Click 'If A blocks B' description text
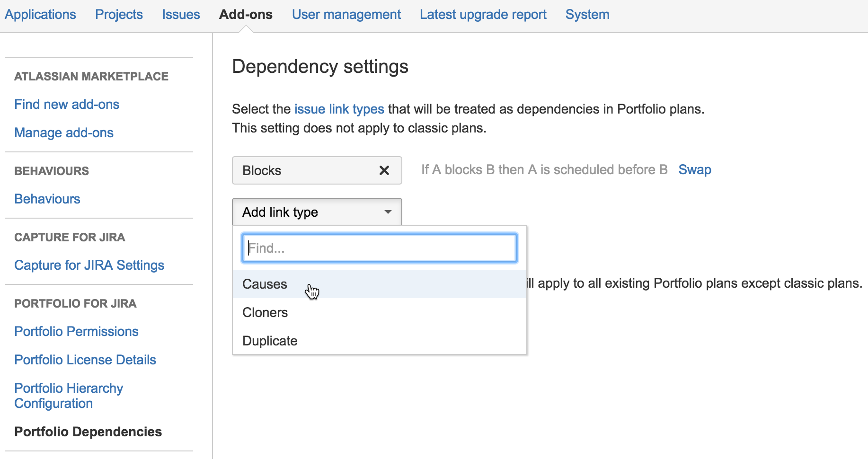This screenshot has height=459, width=868. pyautogui.click(x=544, y=170)
